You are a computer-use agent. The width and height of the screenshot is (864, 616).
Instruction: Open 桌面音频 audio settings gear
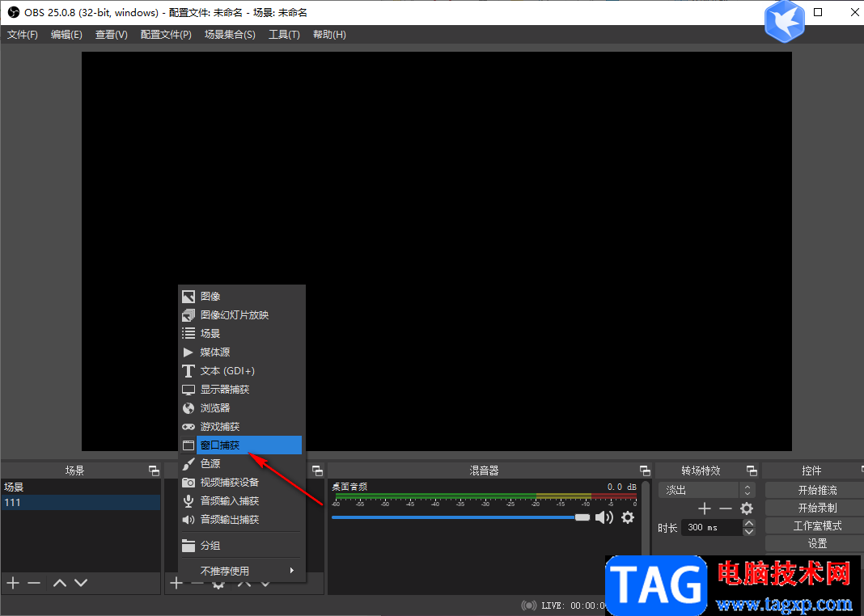628,517
